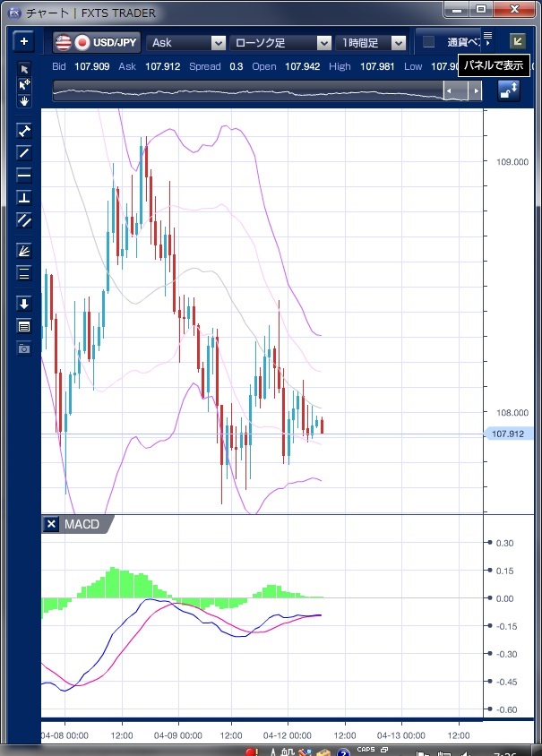Toggle the currency pair checkbox
The image size is (542, 756).
coord(429,42)
